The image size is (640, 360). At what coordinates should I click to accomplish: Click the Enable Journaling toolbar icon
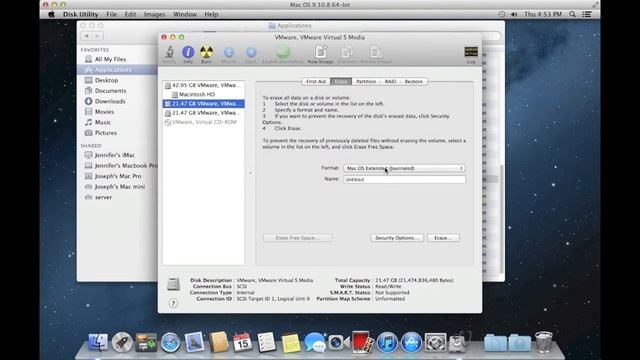pos(282,52)
